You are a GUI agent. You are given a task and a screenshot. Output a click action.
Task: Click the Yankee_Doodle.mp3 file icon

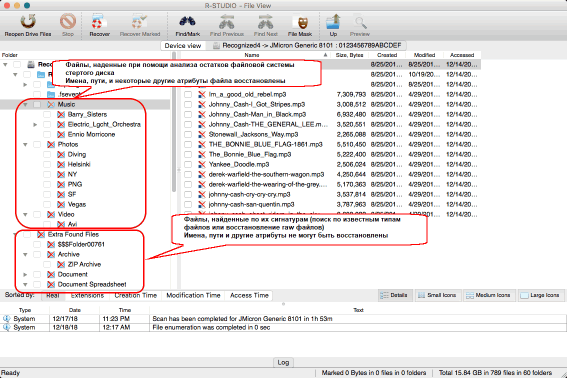pyautogui.click(x=202, y=164)
